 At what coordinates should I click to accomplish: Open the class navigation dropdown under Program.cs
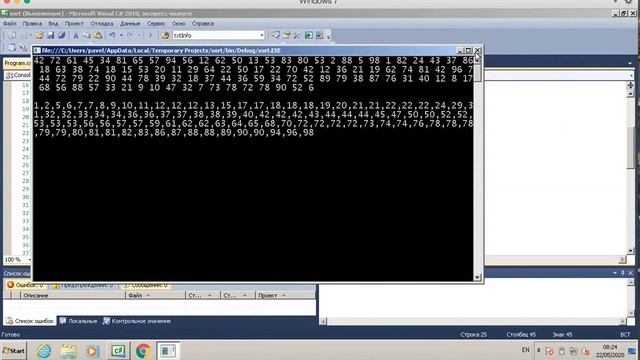[x=18, y=76]
